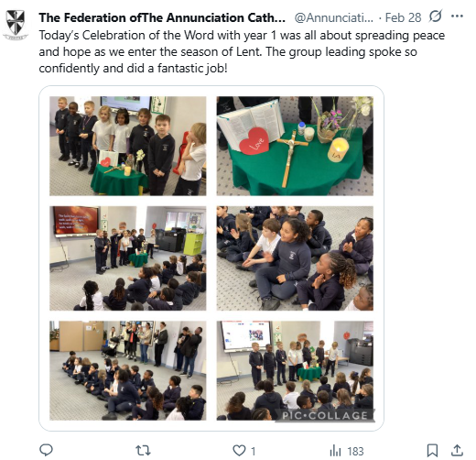Bookmark this post

point(432,450)
